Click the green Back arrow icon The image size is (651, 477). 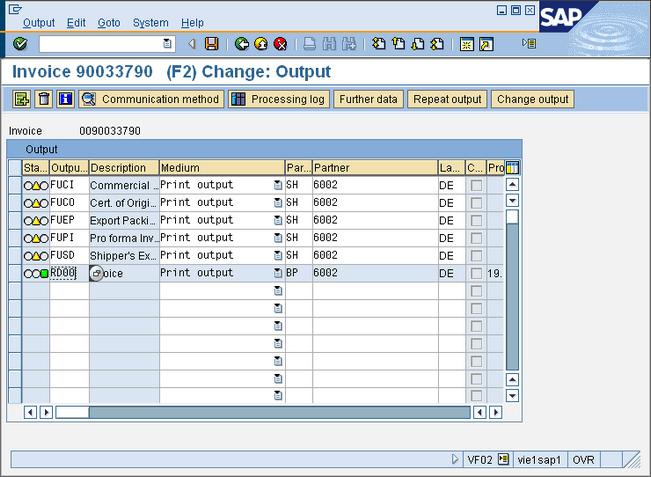(x=242, y=44)
